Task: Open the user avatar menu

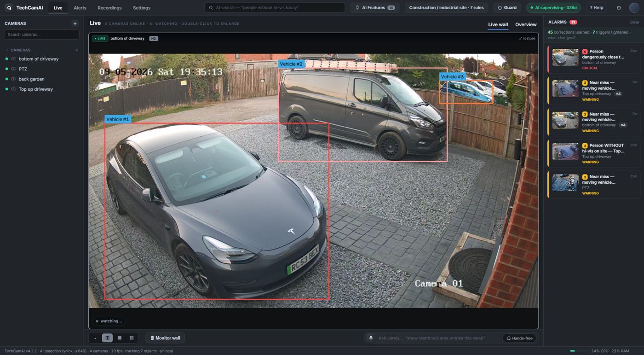Action: coord(634,8)
